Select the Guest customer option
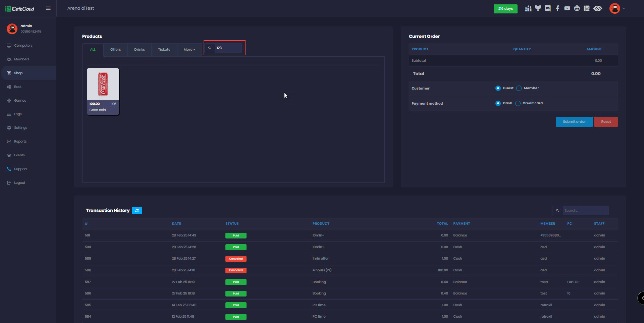Screen dimensions: 644x323 [x=498, y=88]
